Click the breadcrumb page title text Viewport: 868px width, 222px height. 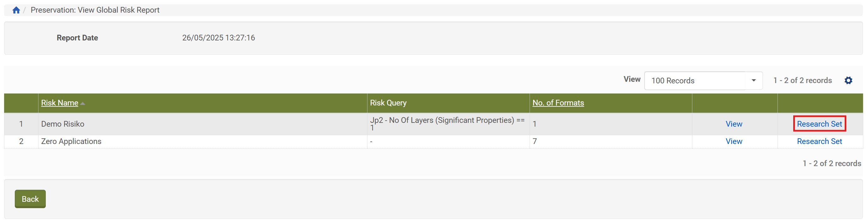click(x=95, y=10)
